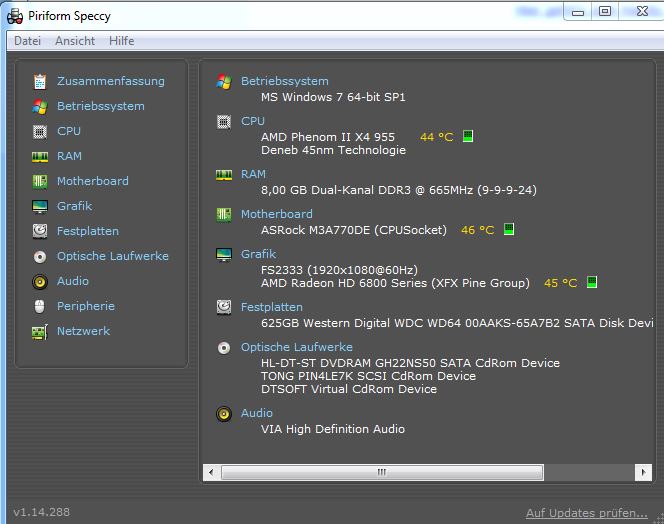The image size is (664, 524).
Task: Open the CPU heading link in summary
Action: [x=253, y=121]
